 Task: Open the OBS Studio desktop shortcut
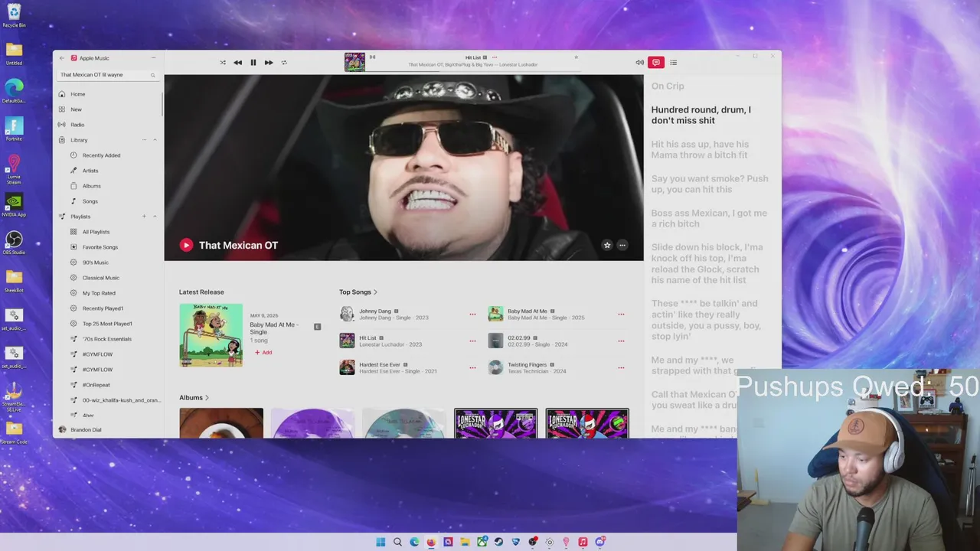[14, 243]
